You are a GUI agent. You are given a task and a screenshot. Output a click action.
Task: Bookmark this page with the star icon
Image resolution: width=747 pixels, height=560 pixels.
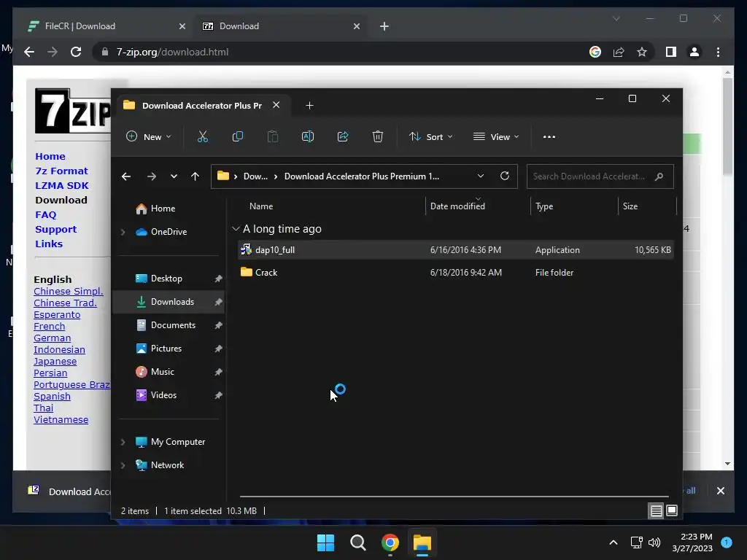point(642,52)
